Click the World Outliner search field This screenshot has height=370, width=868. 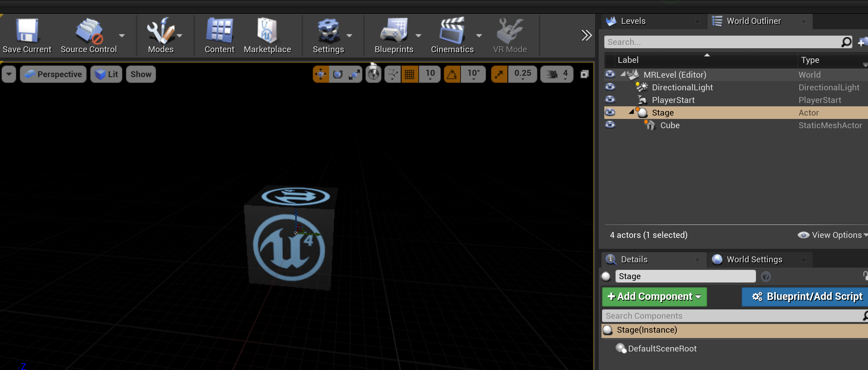(728, 42)
